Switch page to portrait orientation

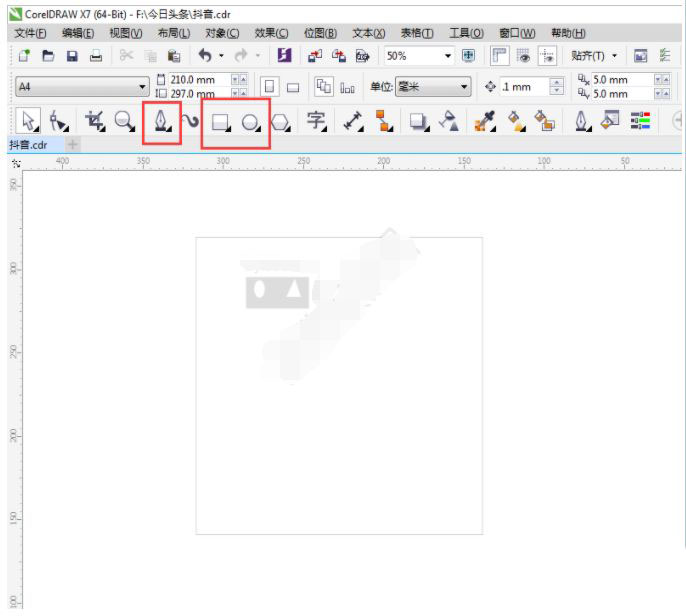tap(270, 87)
